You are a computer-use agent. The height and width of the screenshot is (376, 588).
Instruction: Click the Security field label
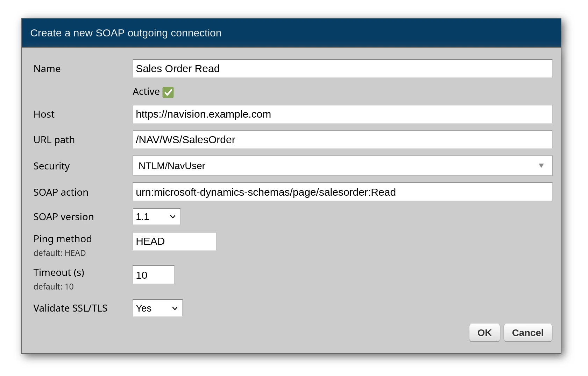(51, 166)
